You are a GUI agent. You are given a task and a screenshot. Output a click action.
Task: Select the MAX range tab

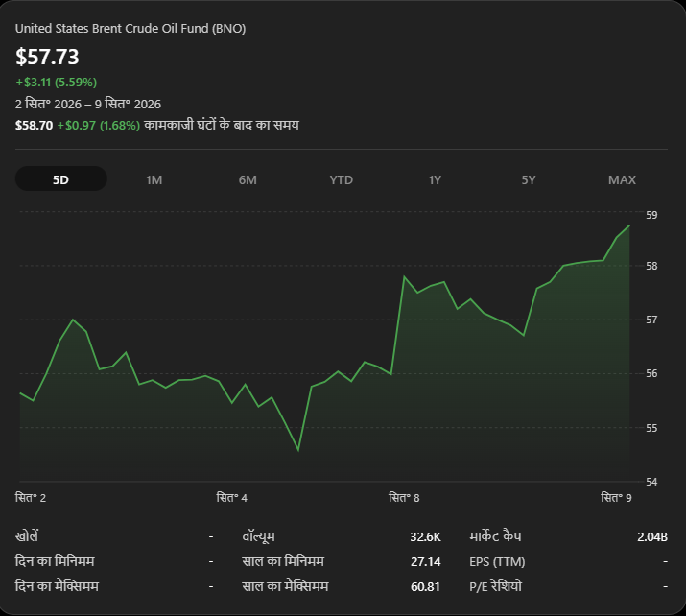click(x=622, y=179)
